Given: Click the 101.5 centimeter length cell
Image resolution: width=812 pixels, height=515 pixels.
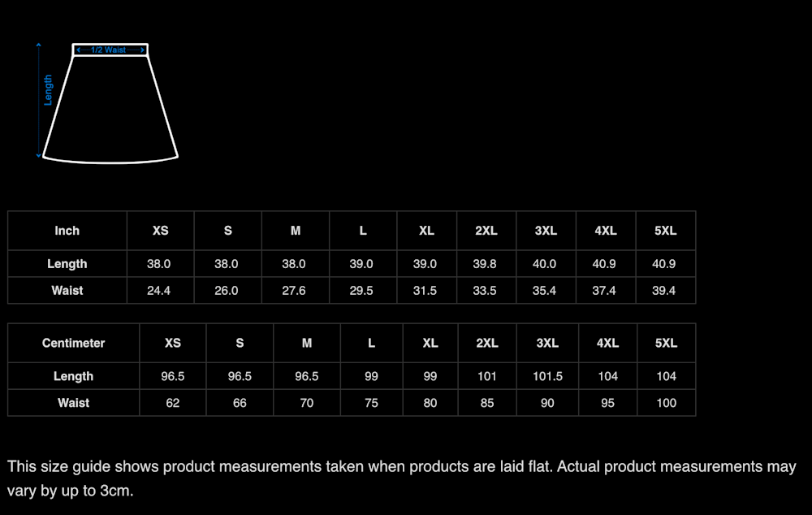Looking at the screenshot, I should (x=547, y=376).
